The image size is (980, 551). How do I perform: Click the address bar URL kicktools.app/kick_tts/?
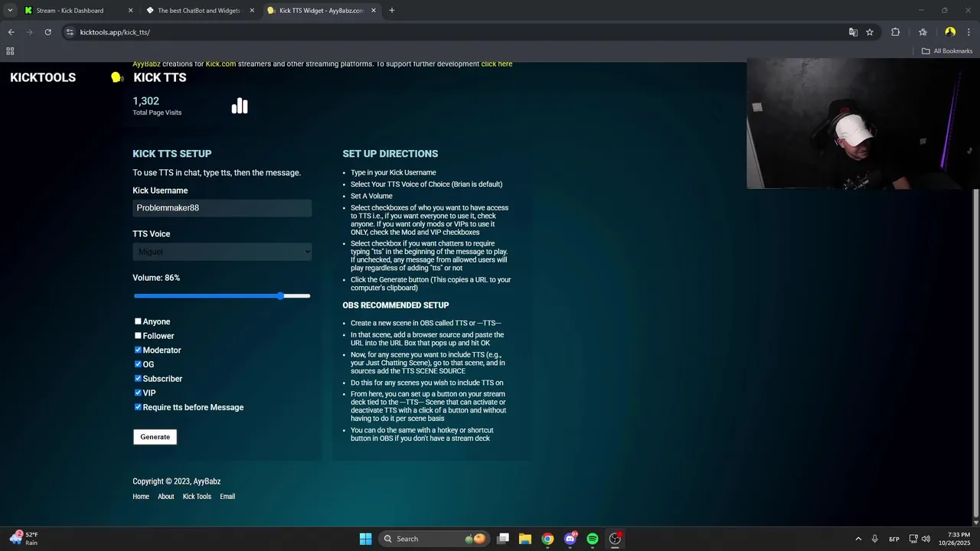pyautogui.click(x=115, y=32)
